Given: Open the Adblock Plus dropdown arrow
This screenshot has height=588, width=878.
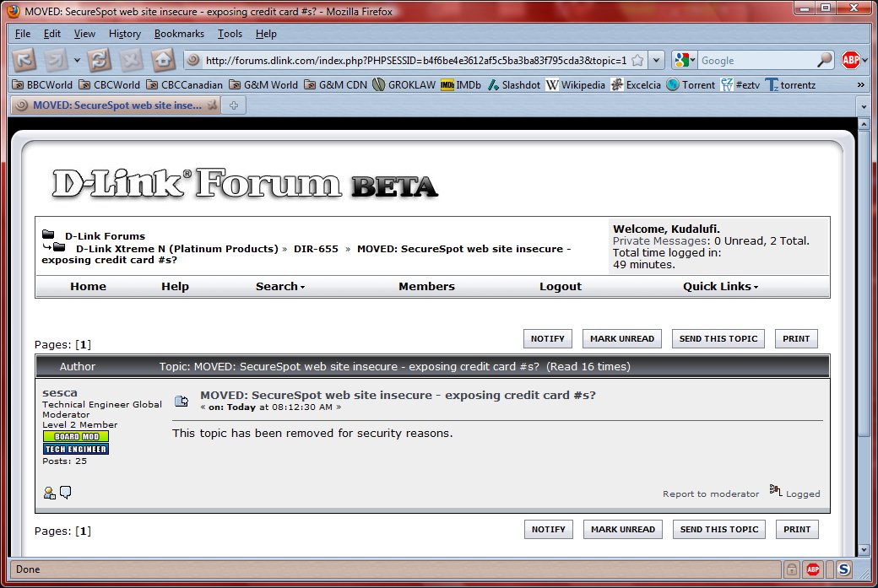Looking at the screenshot, I should click(865, 61).
